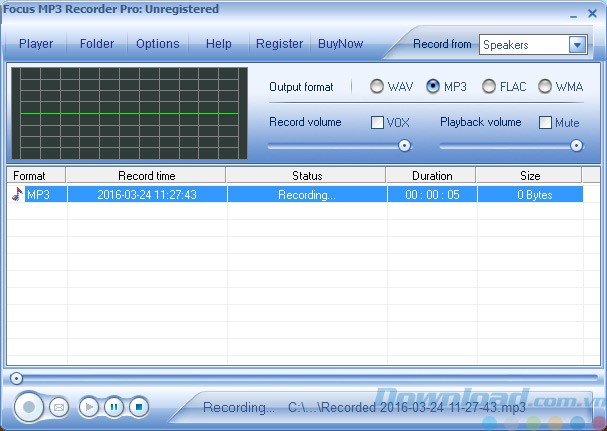
Task: Click the Size column header
Action: tap(530, 175)
